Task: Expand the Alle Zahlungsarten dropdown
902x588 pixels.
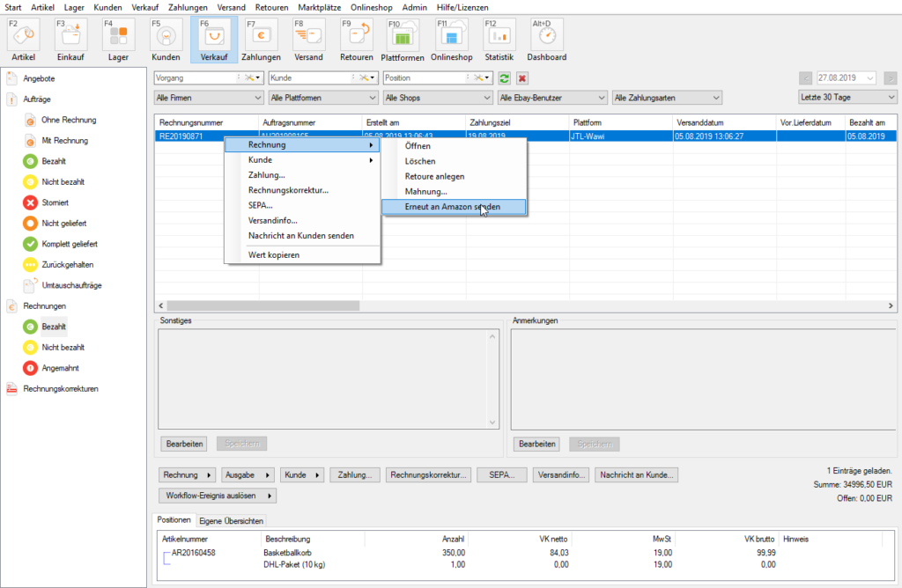Action: (667, 97)
